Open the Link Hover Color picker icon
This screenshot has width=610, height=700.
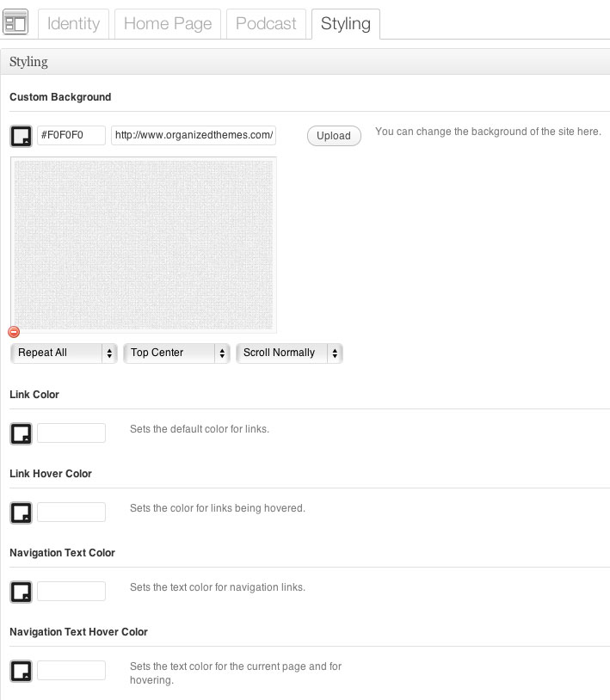pos(21,513)
